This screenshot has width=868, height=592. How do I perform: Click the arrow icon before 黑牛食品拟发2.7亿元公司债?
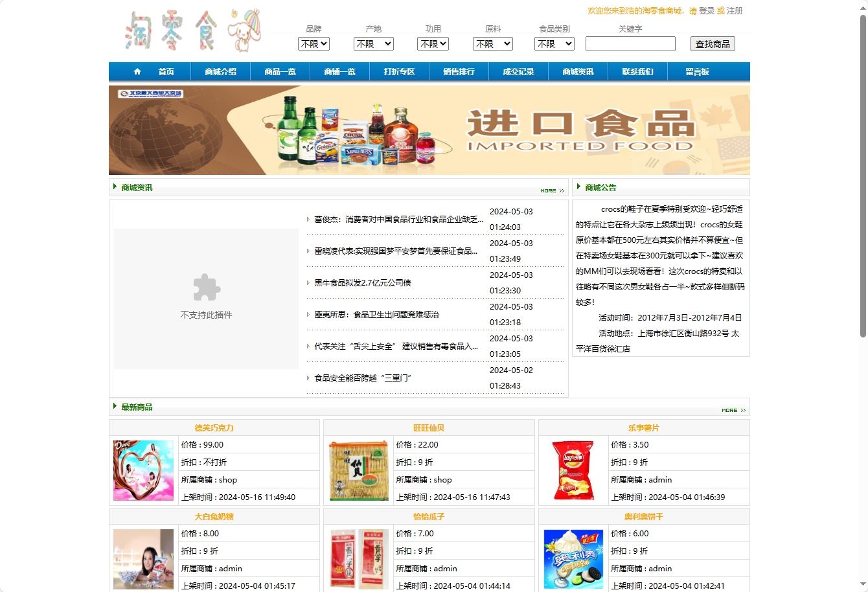pos(308,283)
